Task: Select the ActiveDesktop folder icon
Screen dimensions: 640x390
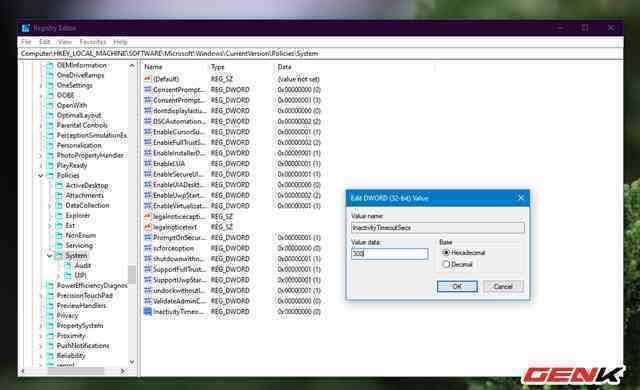Action: [59, 185]
